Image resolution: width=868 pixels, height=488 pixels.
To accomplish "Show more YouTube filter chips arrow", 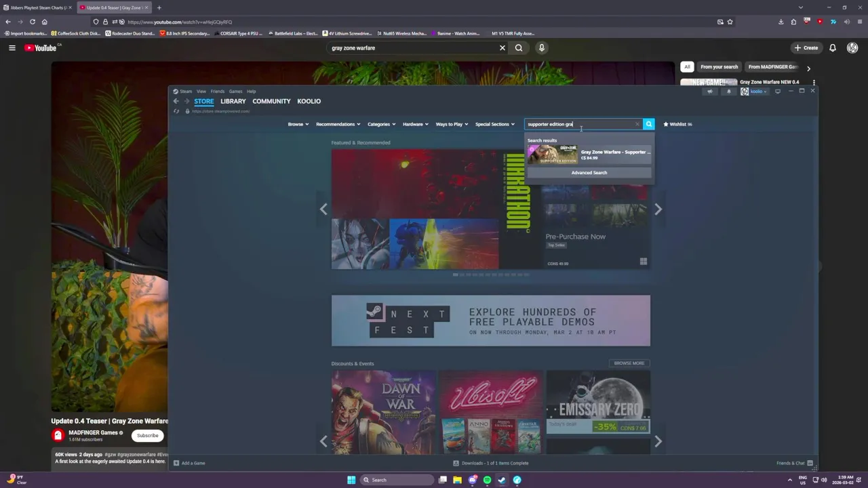I will [x=808, y=68].
